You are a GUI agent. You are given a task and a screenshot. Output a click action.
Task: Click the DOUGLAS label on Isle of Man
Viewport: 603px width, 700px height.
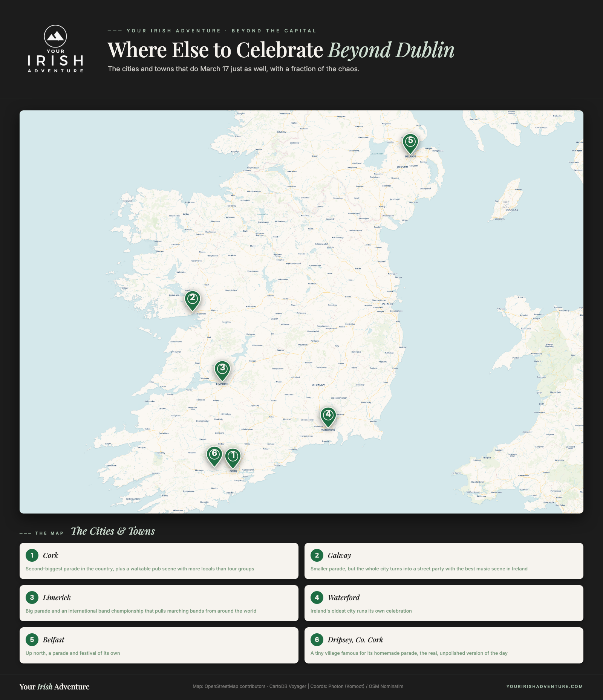(x=512, y=210)
